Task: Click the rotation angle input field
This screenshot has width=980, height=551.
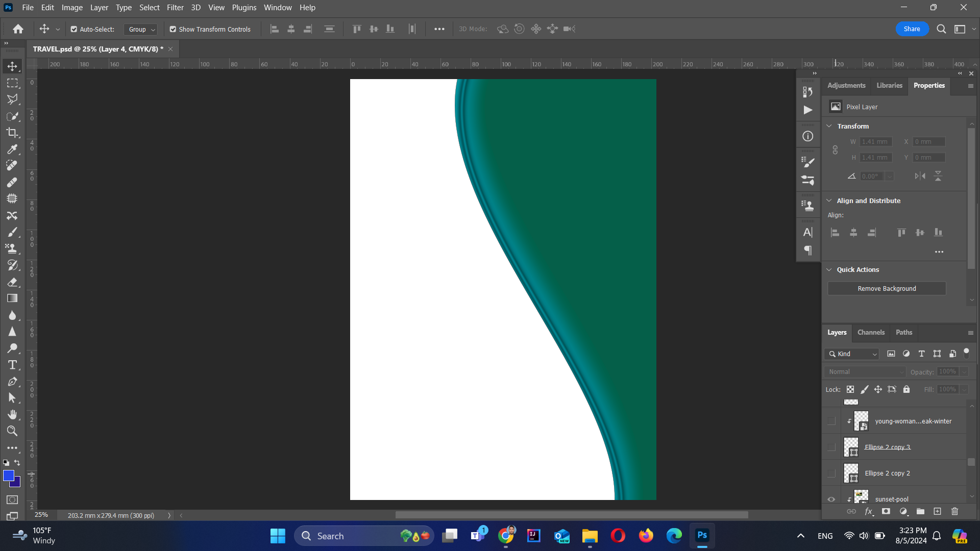Action: pos(873,177)
